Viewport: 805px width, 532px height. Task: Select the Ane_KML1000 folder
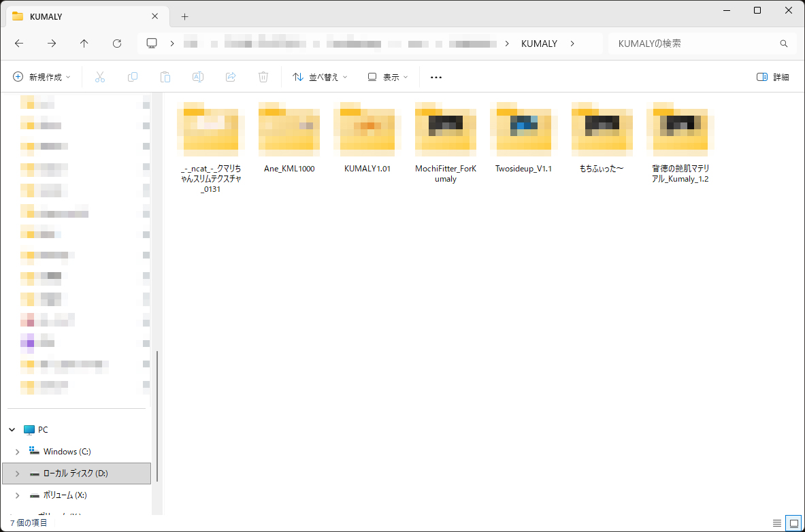(x=289, y=137)
